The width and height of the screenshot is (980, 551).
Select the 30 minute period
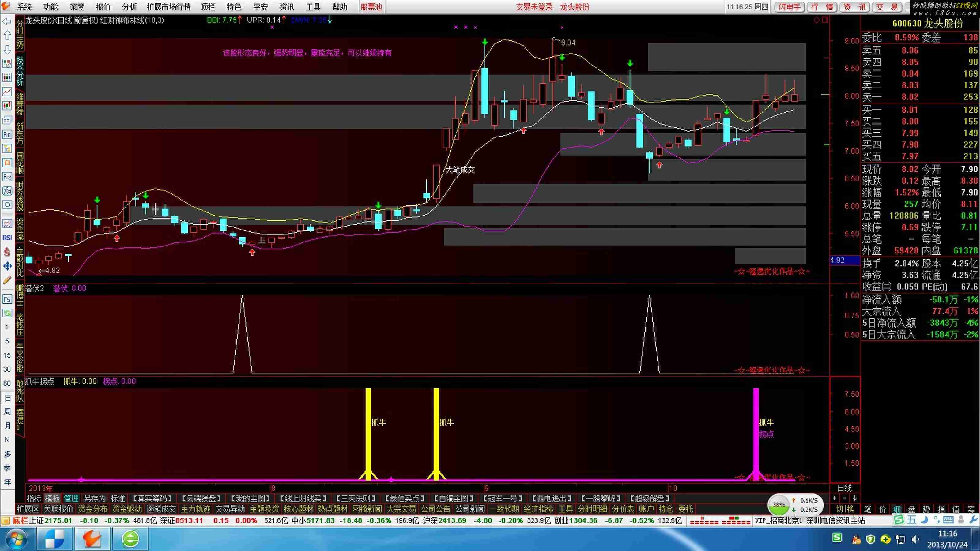point(7,369)
